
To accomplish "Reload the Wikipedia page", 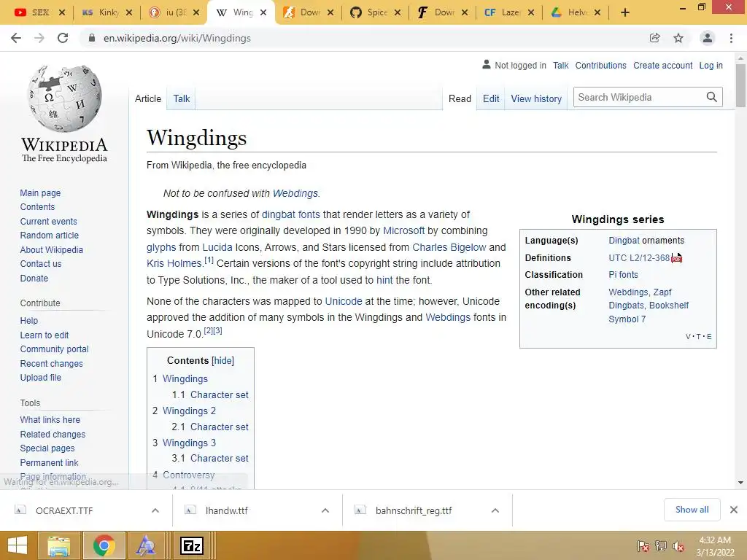I will click(63, 38).
